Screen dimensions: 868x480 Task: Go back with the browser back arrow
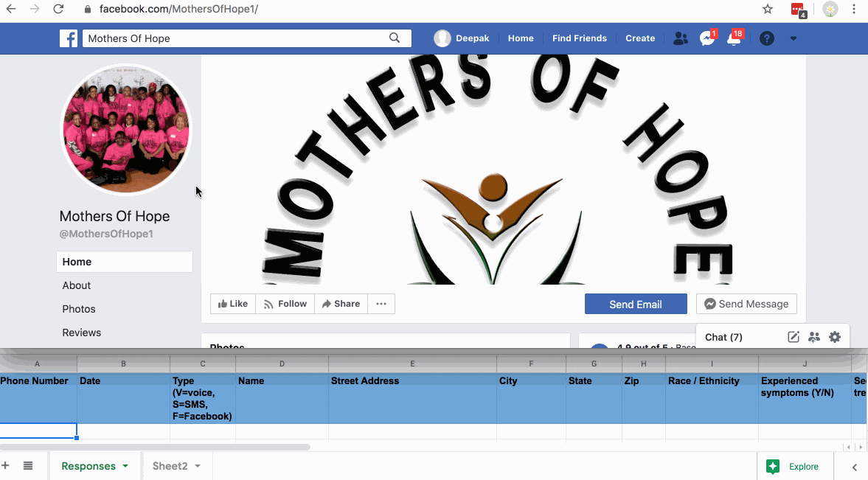click(11, 9)
